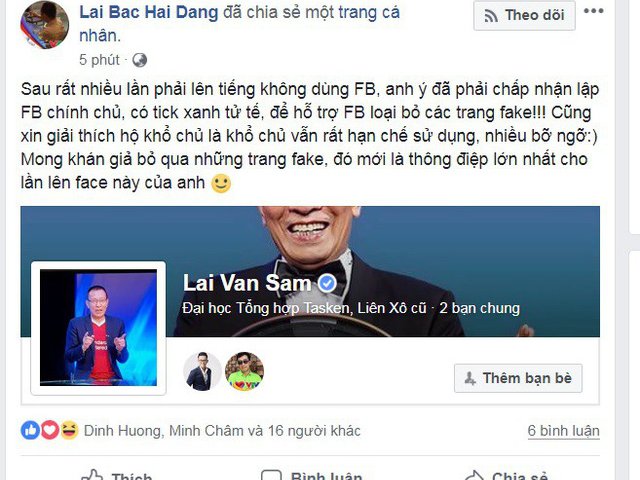Click the Thêm bạn bè button
The height and width of the screenshot is (480, 640).
[518, 378]
